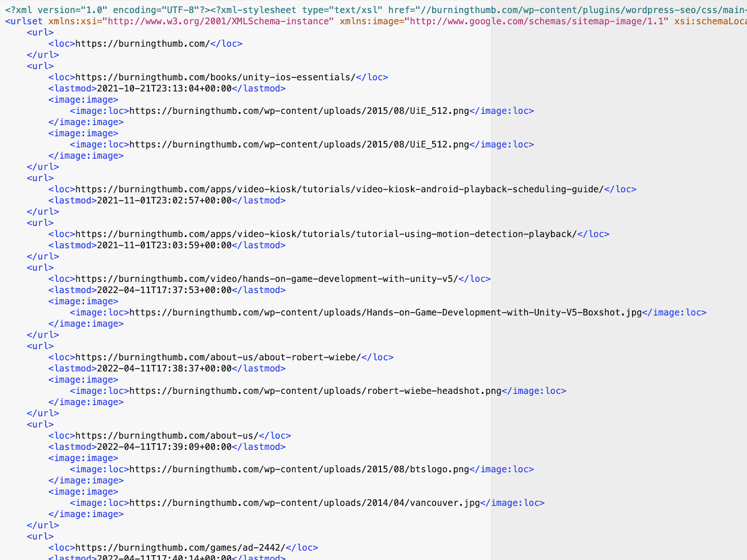Screen dimensions: 747x560
Task: Click lastmod value 2022-04-11T17:39:09+00:00
Action: (164, 447)
